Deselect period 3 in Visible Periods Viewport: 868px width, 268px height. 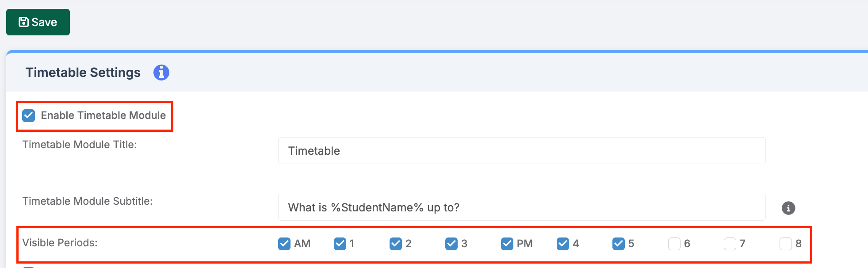pos(451,244)
